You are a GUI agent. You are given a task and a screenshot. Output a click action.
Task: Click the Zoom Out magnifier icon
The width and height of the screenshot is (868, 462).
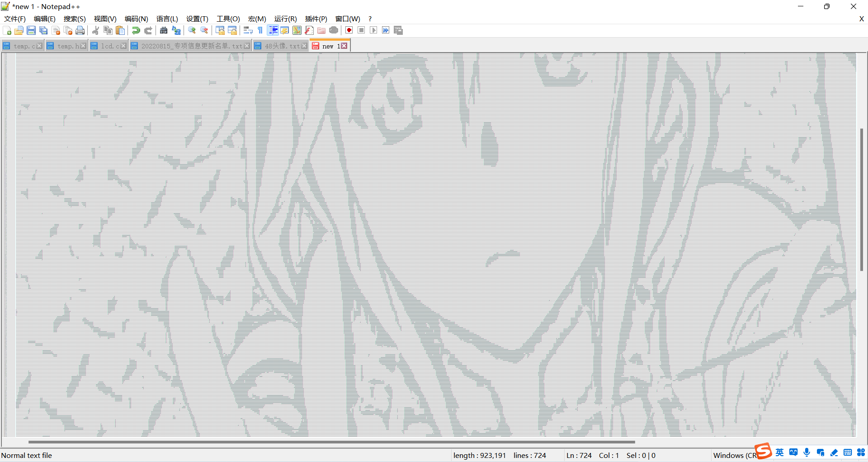tap(204, 30)
